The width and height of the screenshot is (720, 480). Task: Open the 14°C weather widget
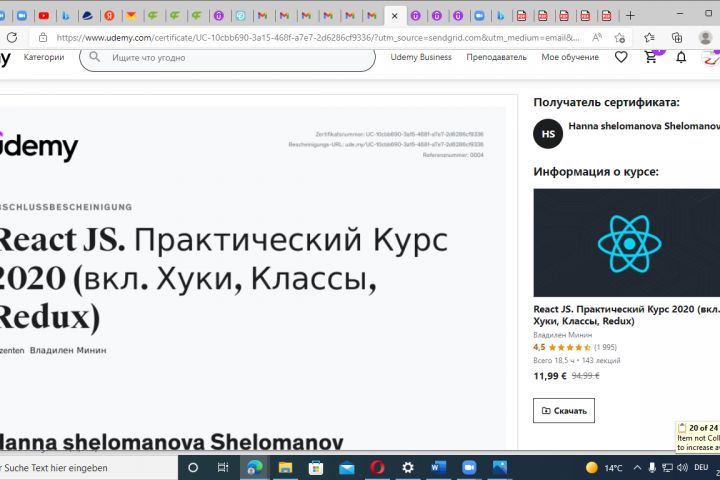(x=604, y=468)
